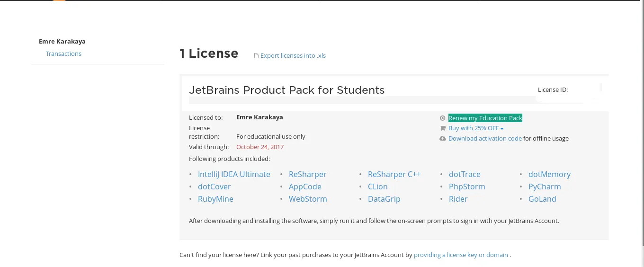Image resolution: width=644 pixels, height=267 pixels.
Task: Select the PyCharm product link
Action: (545, 187)
